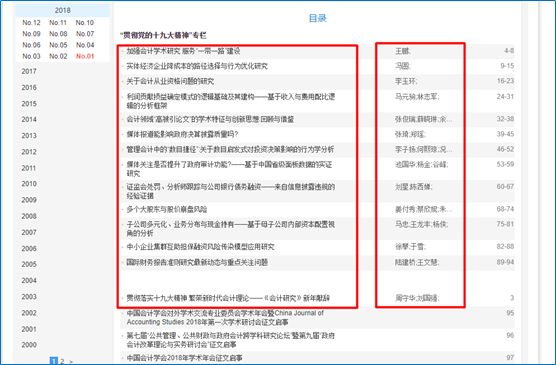Open article on pages 89-94 about 国际财务报告
This screenshot has height=365, width=556.
(197, 262)
